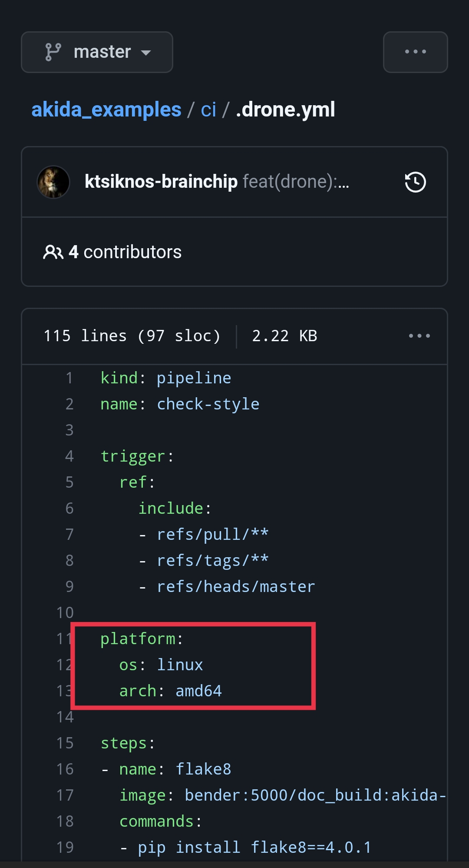Select line number 15
Viewport: 469px width, 868px height.
[x=65, y=743]
